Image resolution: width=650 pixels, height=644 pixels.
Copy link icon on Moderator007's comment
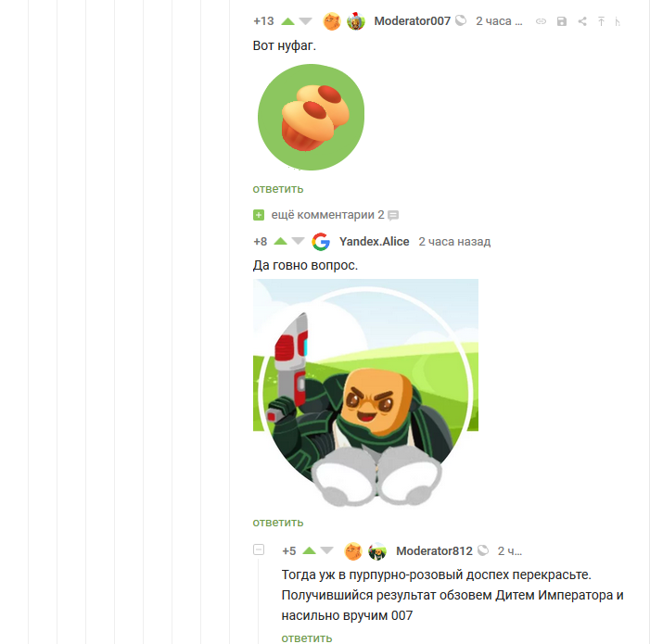pyautogui.click(x=541, y=21)
